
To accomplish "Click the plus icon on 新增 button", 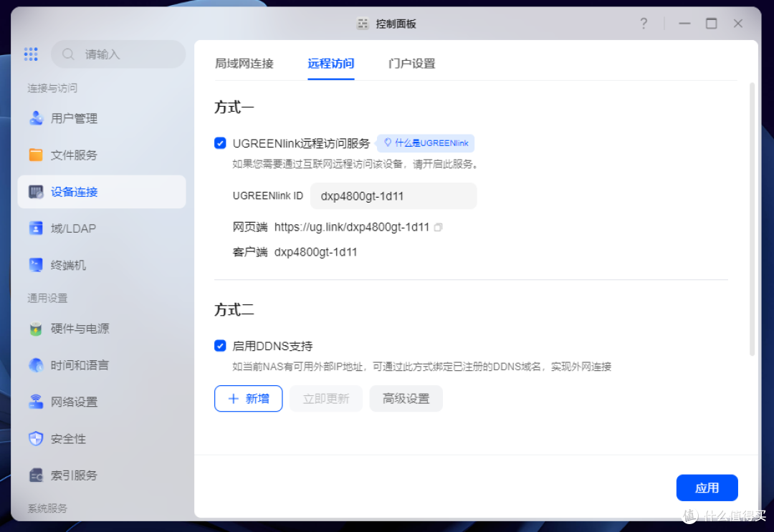I will point(234,398).
